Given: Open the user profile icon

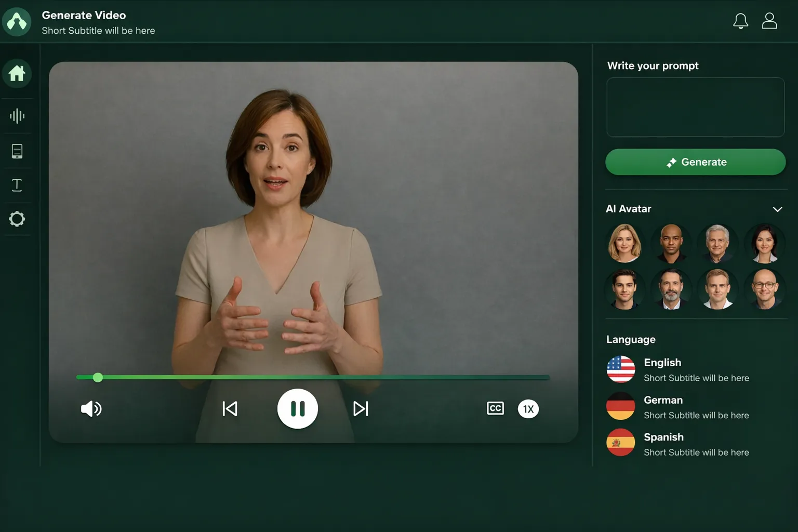Looking at the screenshot, I should (x=769, y=21).
